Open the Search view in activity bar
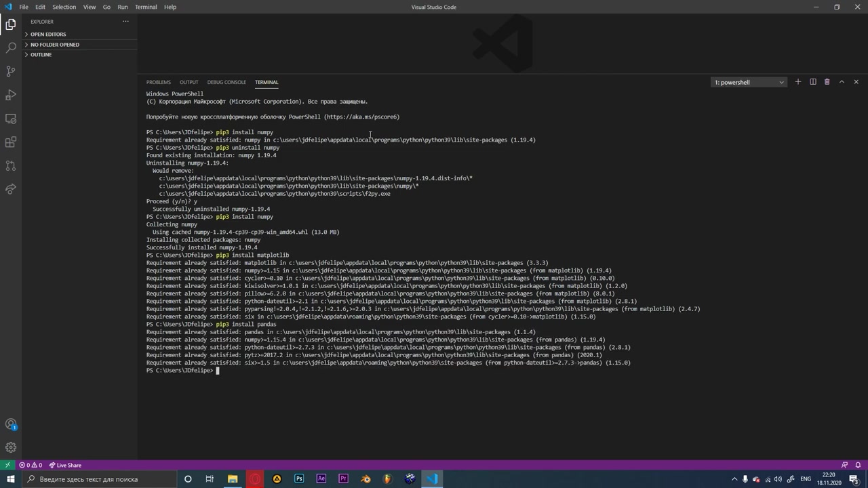 click(x=11, y=48)
